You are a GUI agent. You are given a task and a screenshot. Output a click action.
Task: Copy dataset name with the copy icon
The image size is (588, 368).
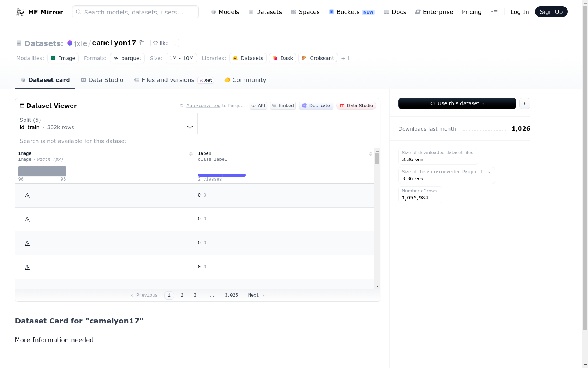click(142, 43)
